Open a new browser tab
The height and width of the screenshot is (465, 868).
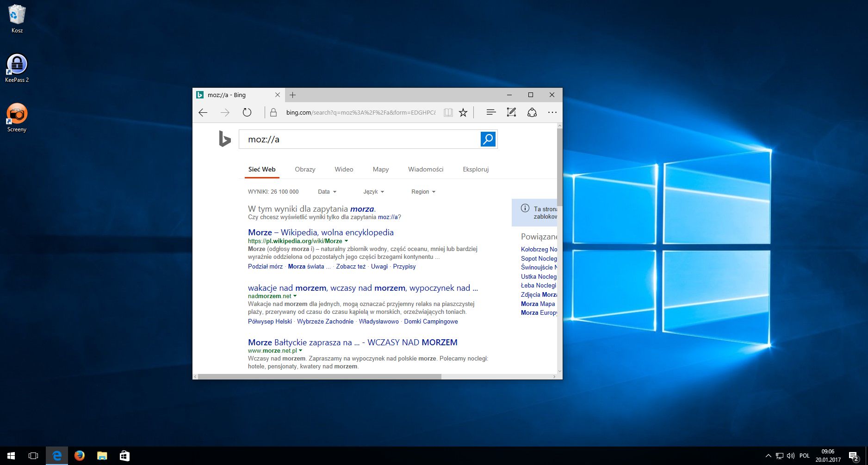point(292,95)
